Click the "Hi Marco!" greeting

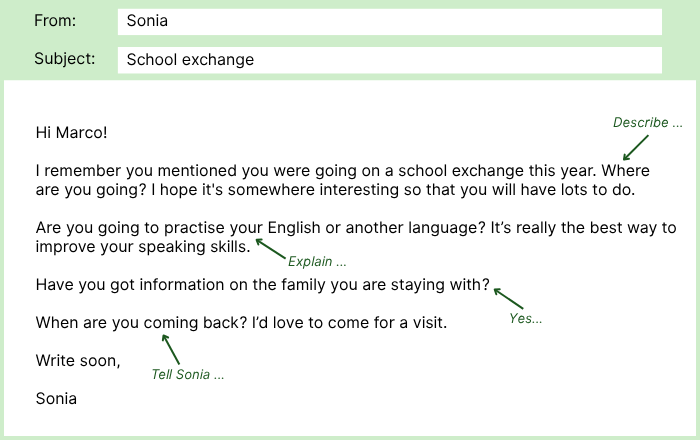(x=71, y=132)
